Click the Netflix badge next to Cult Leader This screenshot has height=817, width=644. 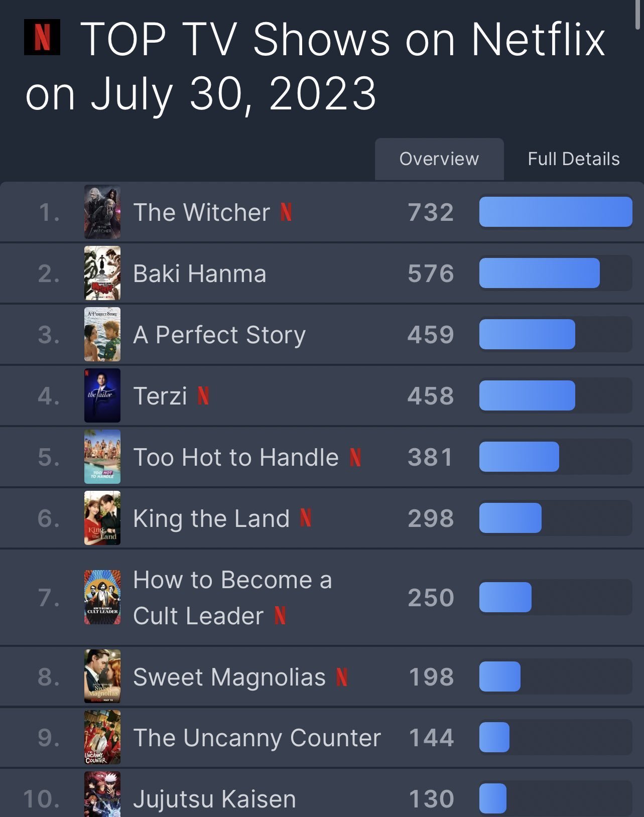(280, 616)
